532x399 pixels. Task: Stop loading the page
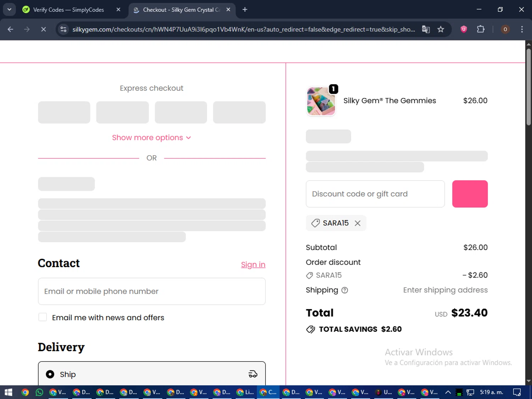coord(43,29)
